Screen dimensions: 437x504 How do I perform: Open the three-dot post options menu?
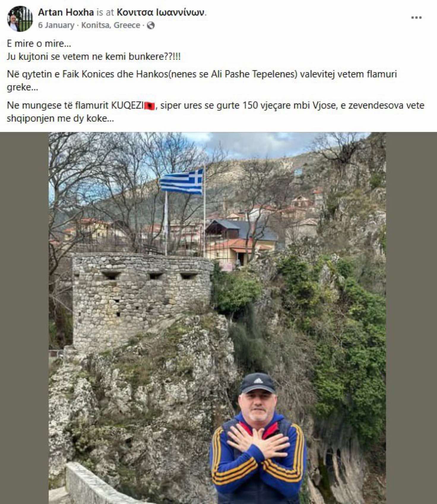coord(416,18)
